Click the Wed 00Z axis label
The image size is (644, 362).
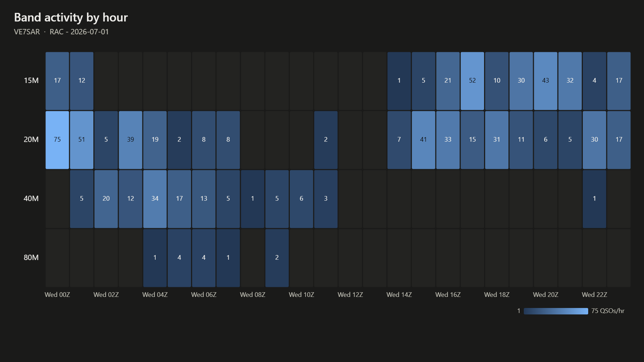57,295
